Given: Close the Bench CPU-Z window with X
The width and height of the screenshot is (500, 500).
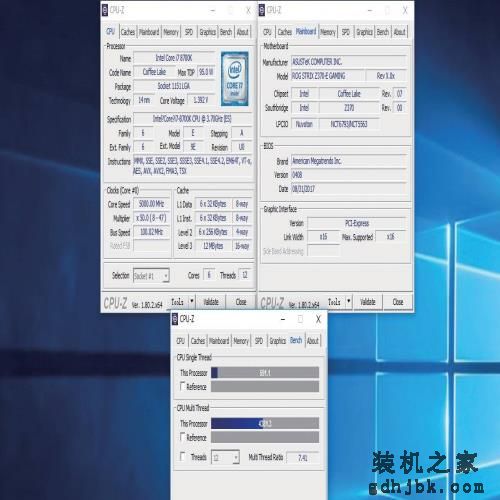Looking at the screenshot, I should point(318,319).
